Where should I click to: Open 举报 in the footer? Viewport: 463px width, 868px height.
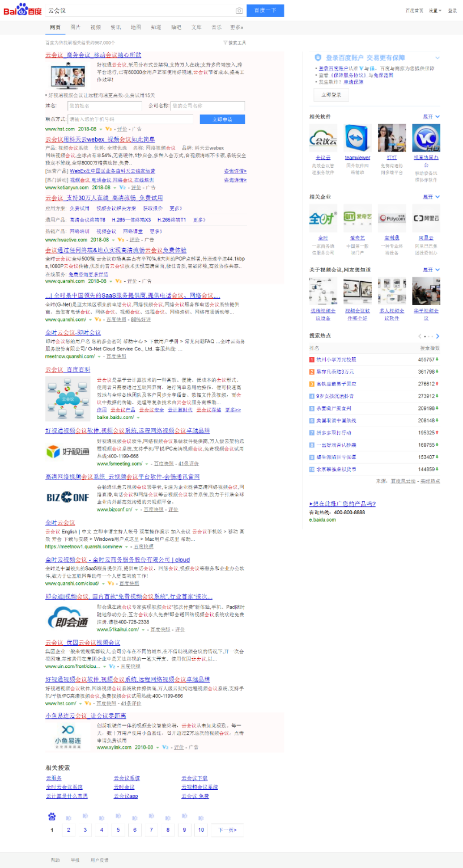pos(75,859)
